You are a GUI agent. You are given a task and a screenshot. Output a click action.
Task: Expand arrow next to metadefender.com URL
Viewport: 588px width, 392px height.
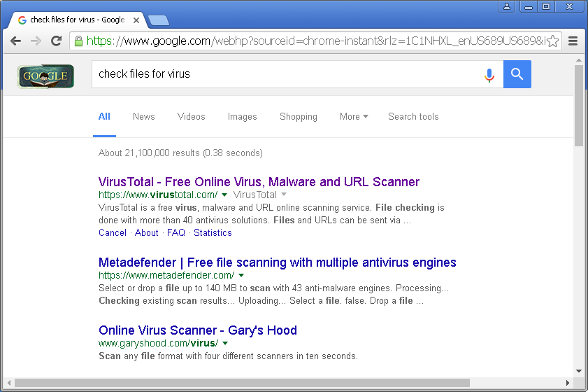point(241,275)
